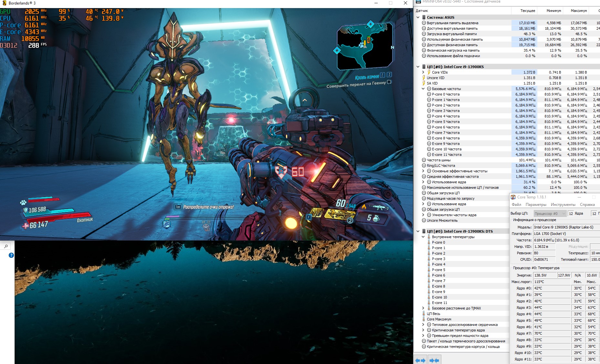This screenshot has width=600, height=364.
Task: Click the Ядро #7 temperature value 70°C
Action: click(x=552, y=333)
